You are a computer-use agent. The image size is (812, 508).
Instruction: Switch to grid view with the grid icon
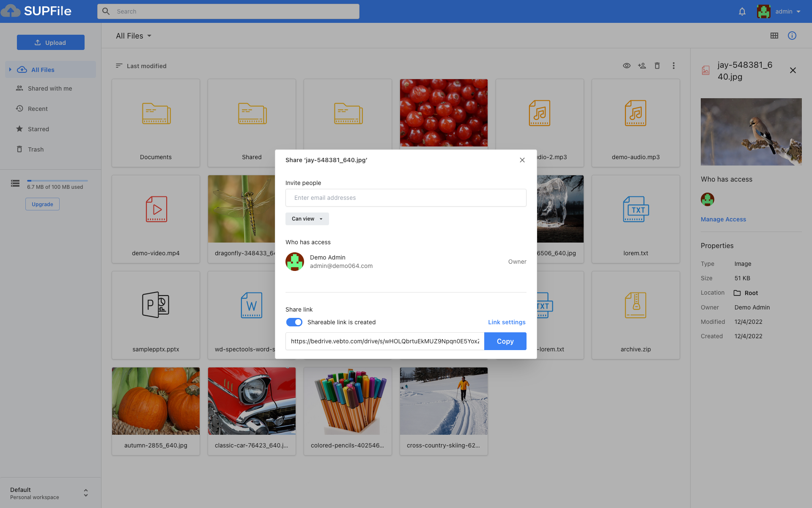(x=774, y=36)
